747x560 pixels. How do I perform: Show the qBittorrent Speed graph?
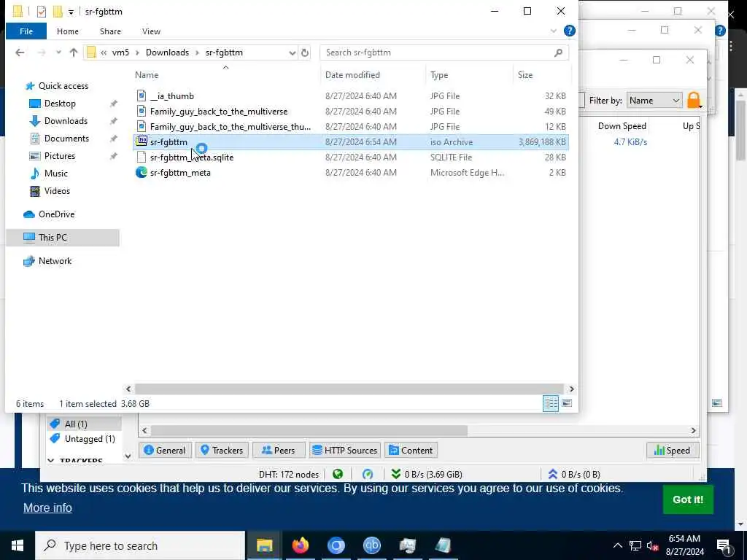672,450
